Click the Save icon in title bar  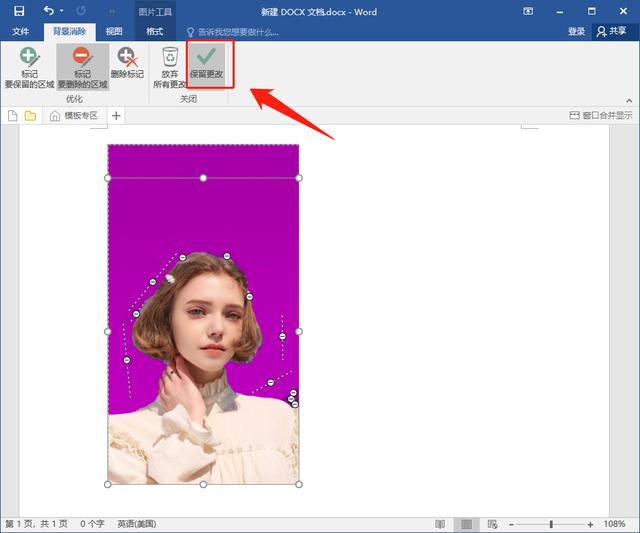coord(19,11)
